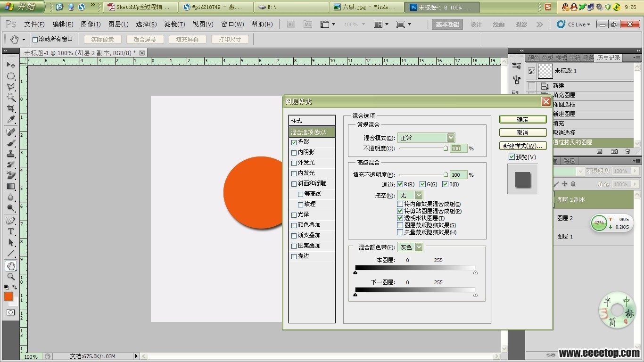This screenshot has width=644, height=362.
Task: Click the 确定 OK button
Action: point(523,119)
